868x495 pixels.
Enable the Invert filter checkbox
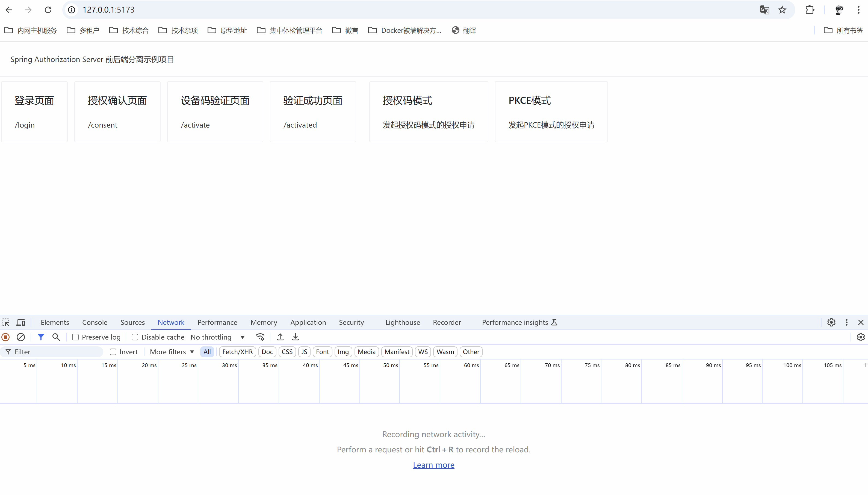click(x=113, y=352)
